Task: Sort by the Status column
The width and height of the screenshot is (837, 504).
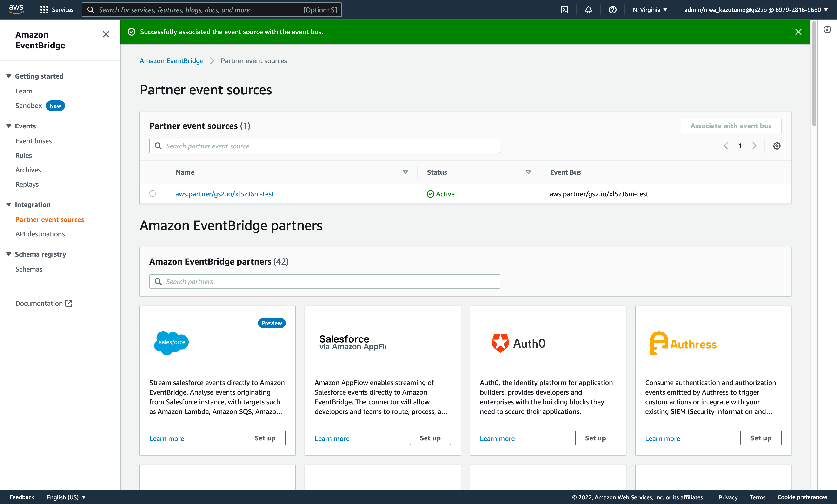Action: (x=528, y=172)
